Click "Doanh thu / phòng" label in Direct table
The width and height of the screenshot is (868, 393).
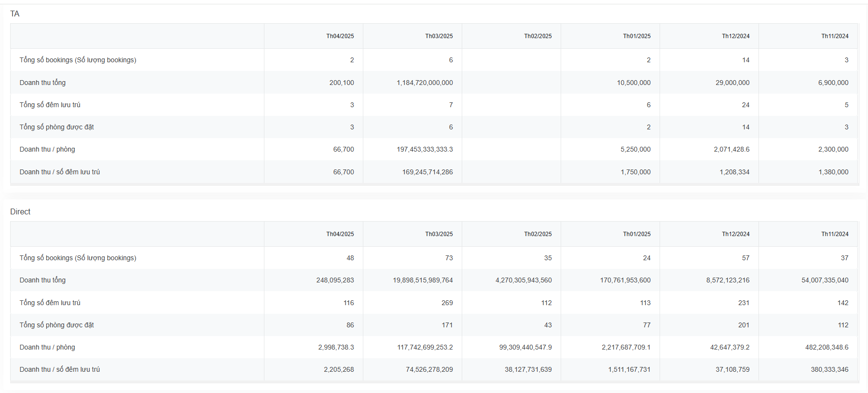pos(47,347)
